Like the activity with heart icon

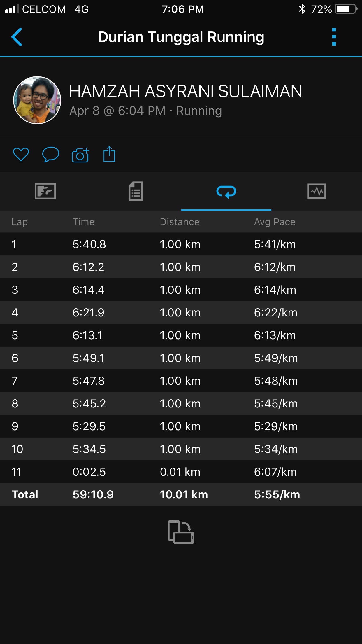[x=21, y=155]
